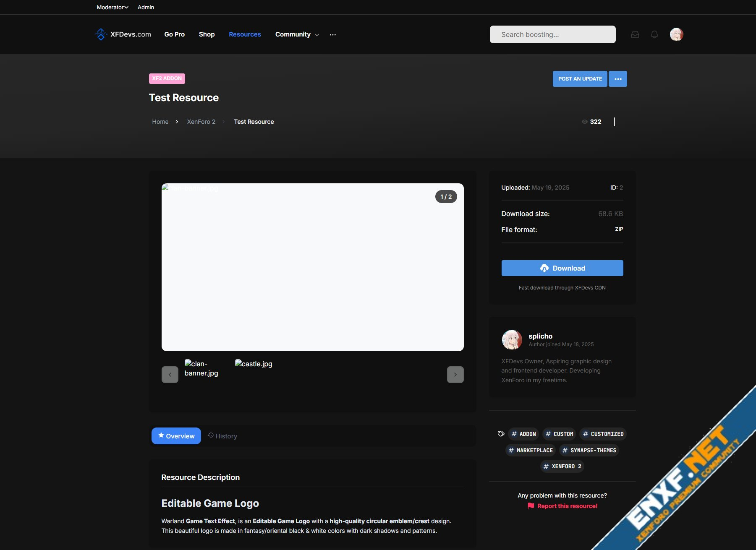Click previous arrow in image carousel
This screenshot has height=550, width=756.
170,375
